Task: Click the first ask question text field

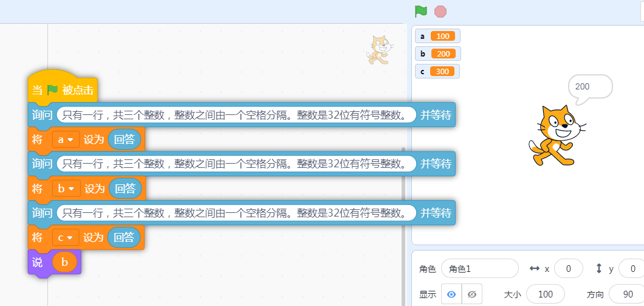Action: pyautogui.click(x=236, y=115)
